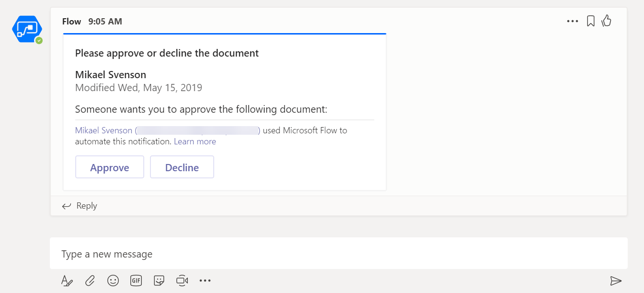Open more message options with ellipsis

point(573,21)
